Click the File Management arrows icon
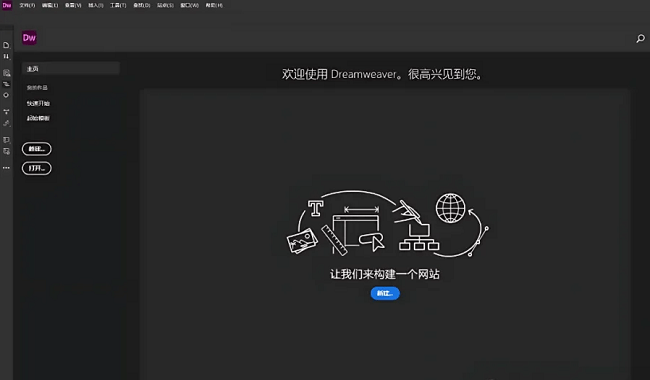Screen dimensions: 650x380 tap(6, 56)
